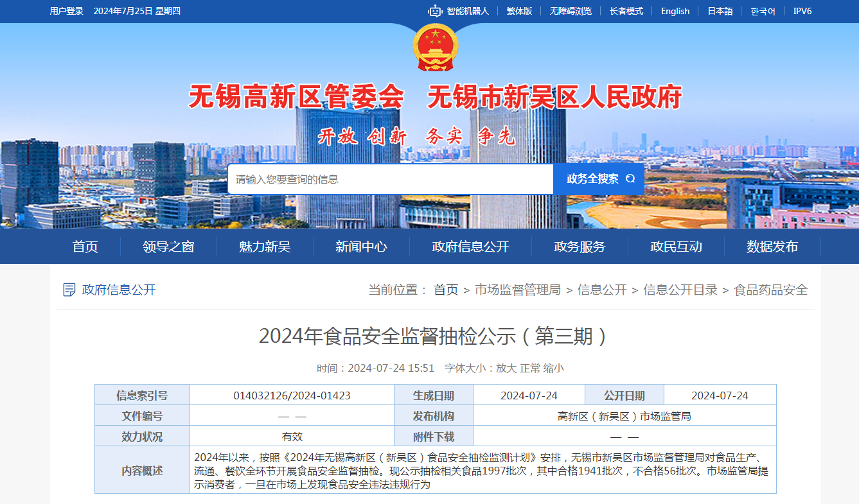Click the 时间：2024-07-24 15:51 text
The width and height of the screenshot is (859, 504).
pyautogui.click(x=376, y=368)
